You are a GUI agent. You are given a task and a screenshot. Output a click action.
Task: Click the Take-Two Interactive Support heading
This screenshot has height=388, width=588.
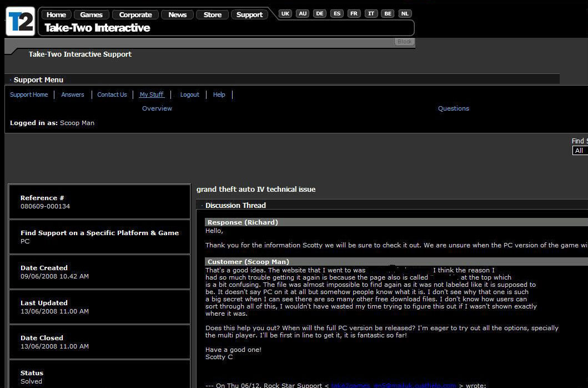pyautogui.click(x=80, y=54)
